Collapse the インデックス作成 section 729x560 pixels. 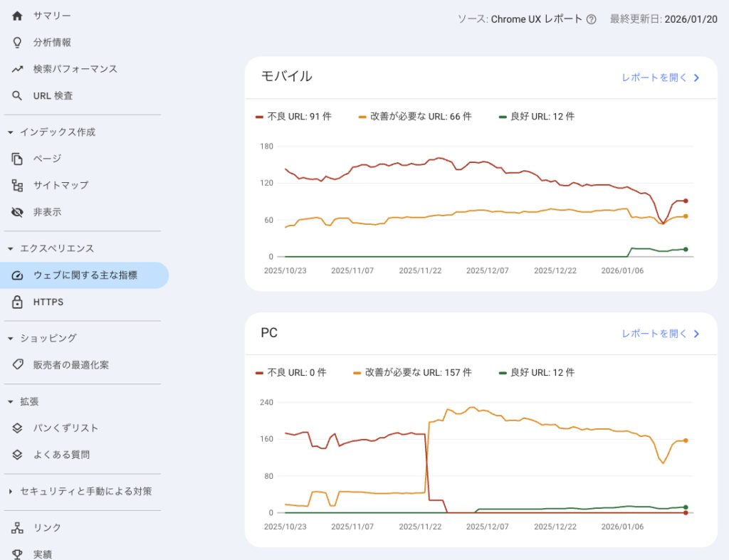10,132
